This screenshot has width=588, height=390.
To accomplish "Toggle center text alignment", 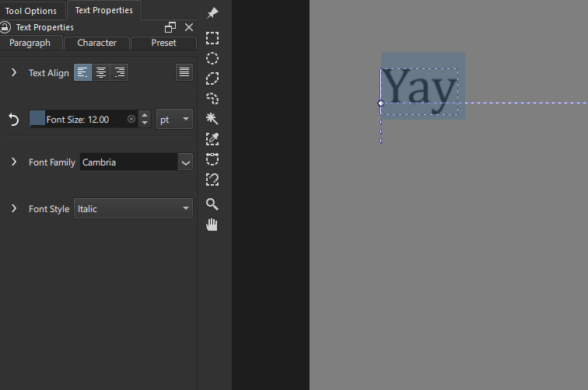I will 100,72.
